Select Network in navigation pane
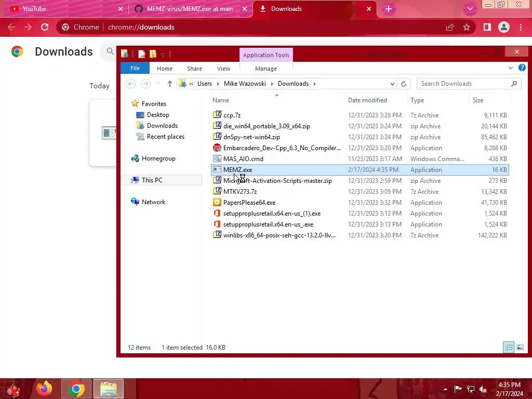Viewport: 532px width, 399px height. coord(153,202)
